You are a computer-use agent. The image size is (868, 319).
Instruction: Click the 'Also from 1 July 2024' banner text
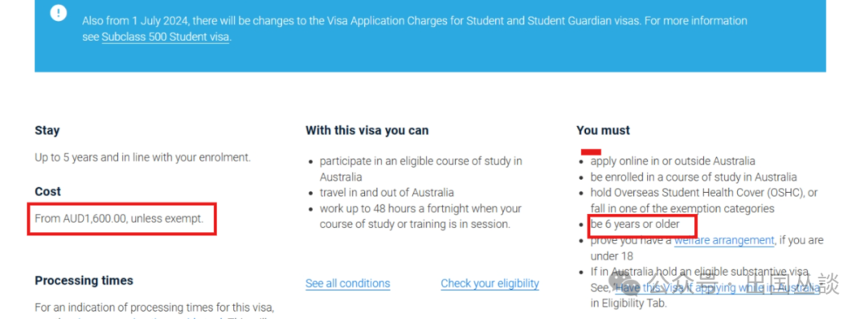[415, 29]
